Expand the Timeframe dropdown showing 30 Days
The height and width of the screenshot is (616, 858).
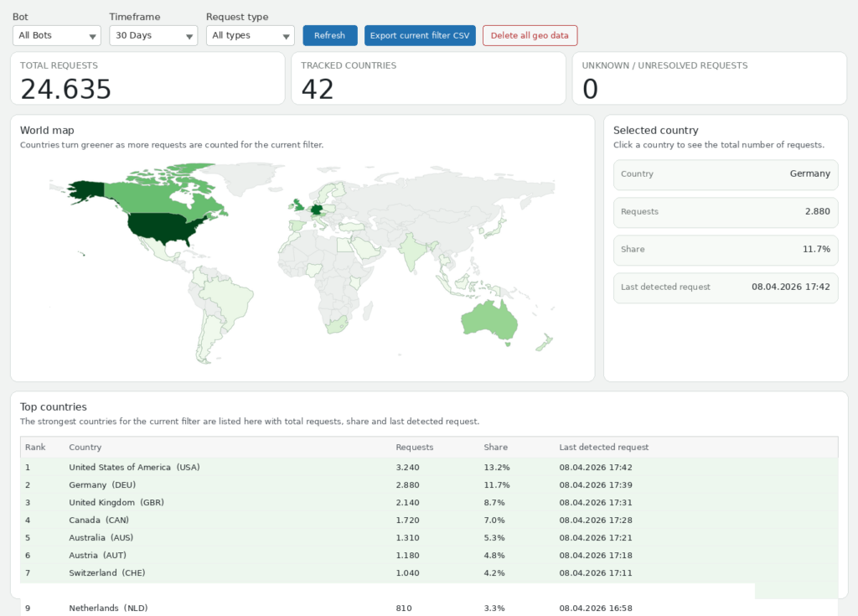(153, 35)
